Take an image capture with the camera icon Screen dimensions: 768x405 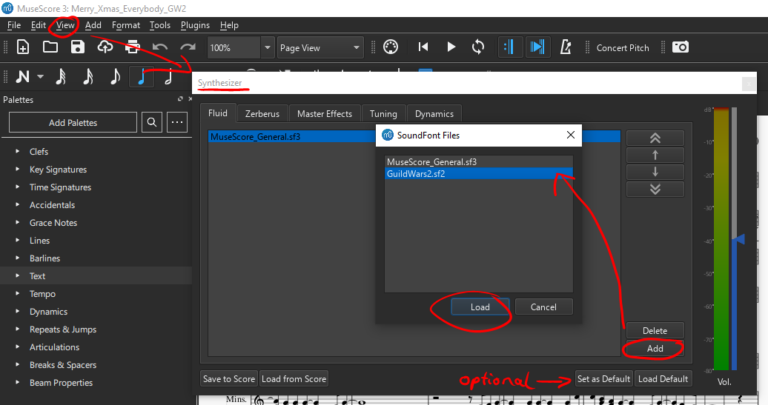tap(680, 48)
